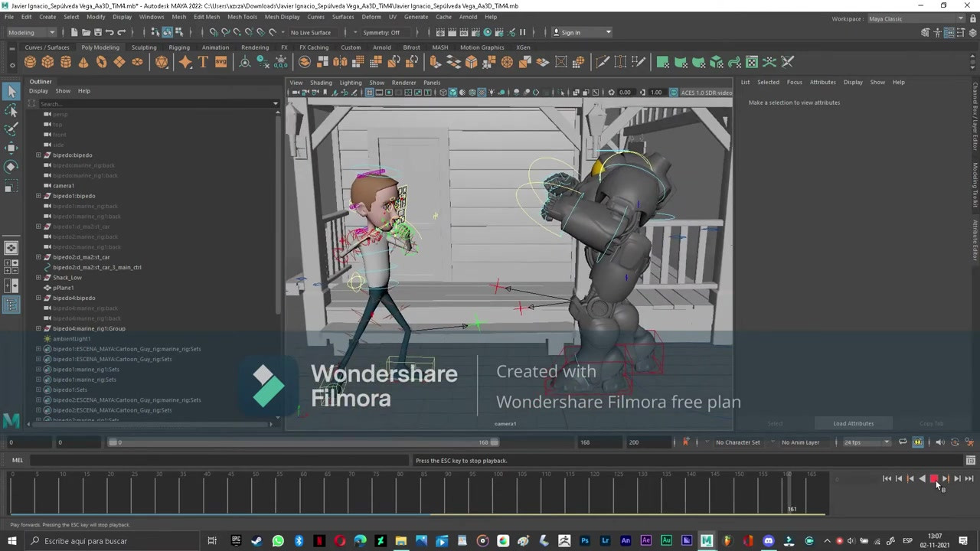This screenshot has height=551, width=980.
Task: Select the arrow Select tool in toolbox
Action: 11,92
